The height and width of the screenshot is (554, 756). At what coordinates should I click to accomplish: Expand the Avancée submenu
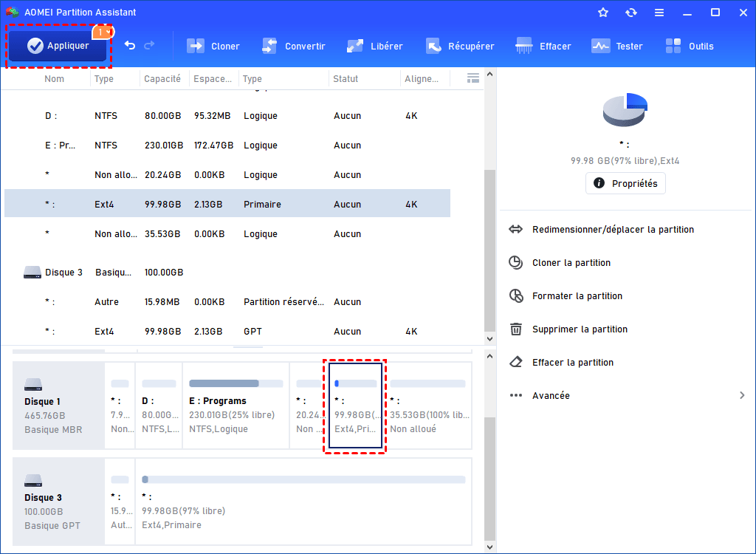click(627, 396)
